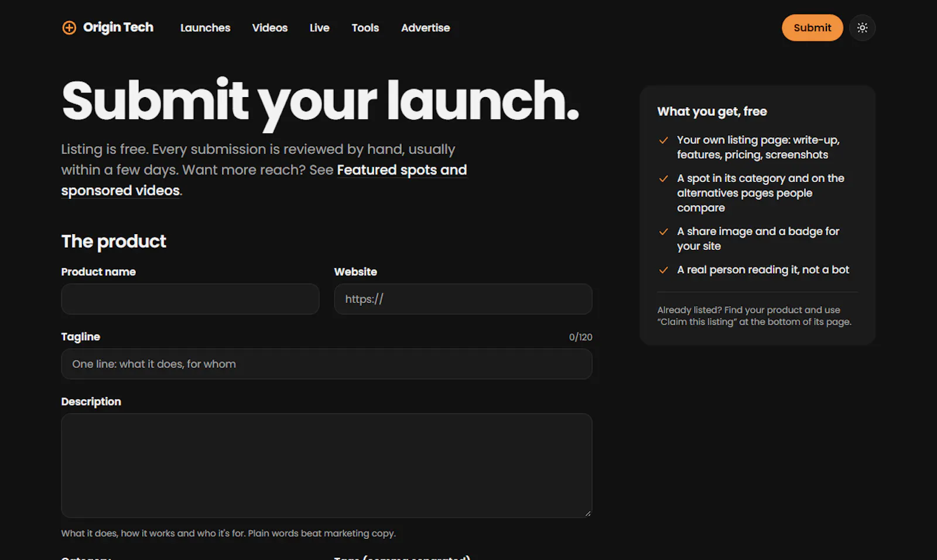Open the Tools menu item
The height and width of the screenshot is (560, 937).
(x=365, y=28)
